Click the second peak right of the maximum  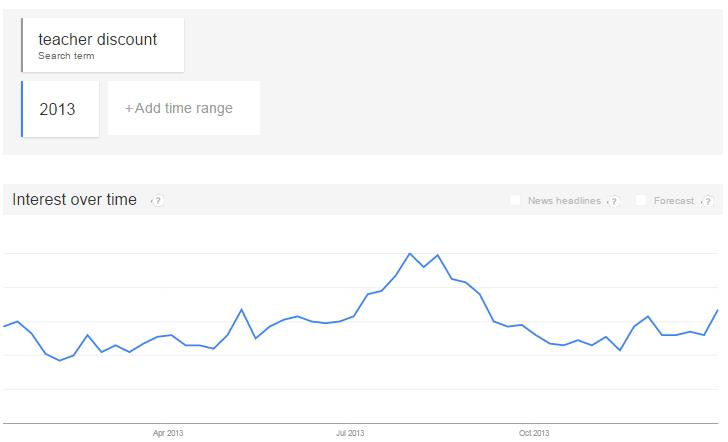click(437, 255)
